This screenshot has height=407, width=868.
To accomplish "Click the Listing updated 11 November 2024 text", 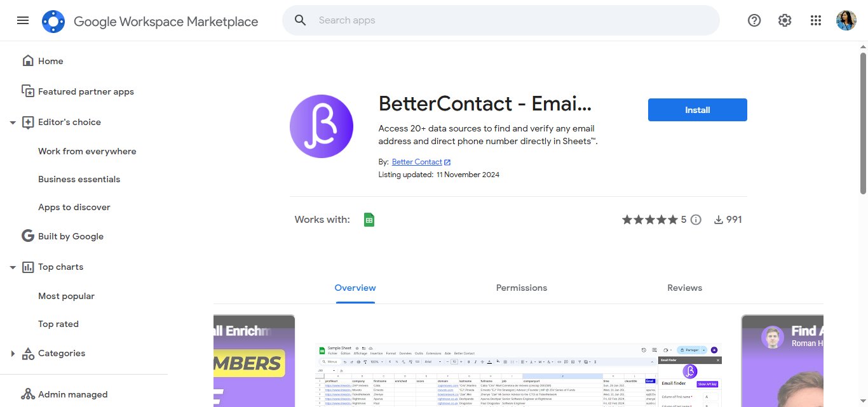I will pos(438,175).
